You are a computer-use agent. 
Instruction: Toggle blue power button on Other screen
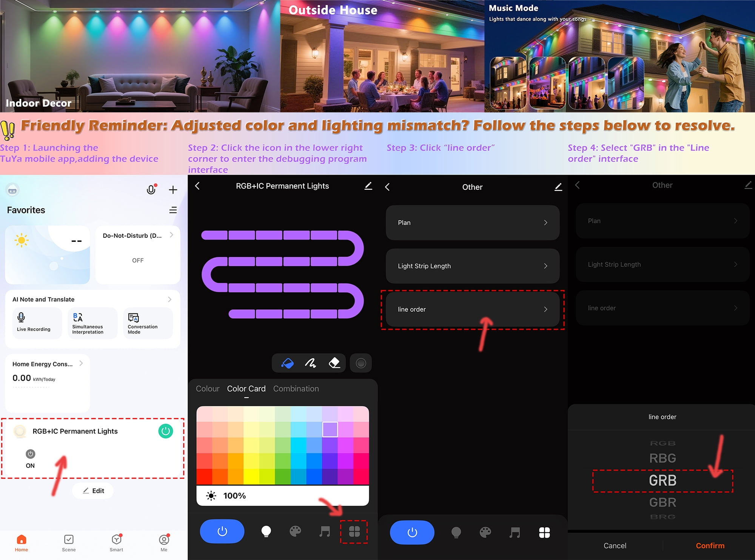tap(412, 532)
